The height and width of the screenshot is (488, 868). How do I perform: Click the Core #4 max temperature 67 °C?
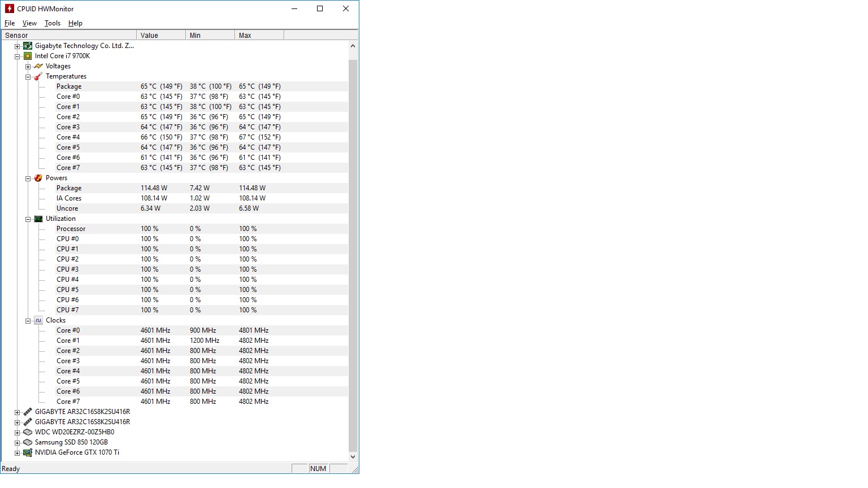coord(260,137)
